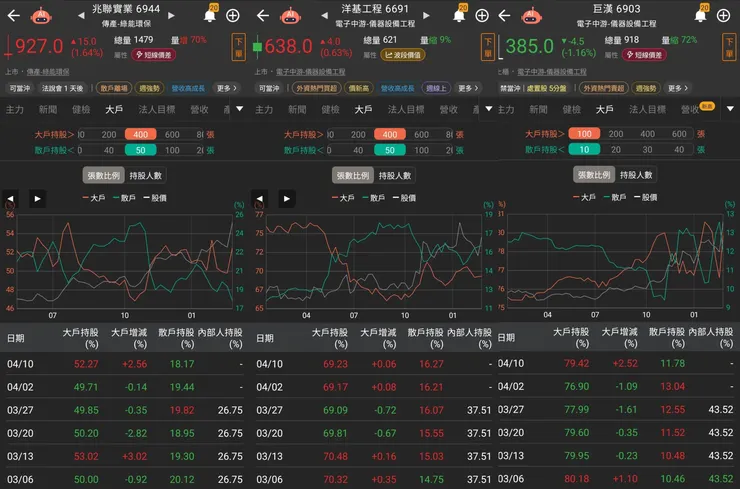Image resolution: width=740 pixels, height=489 pixels.
Task: Open 大戶 tab in 巨漢 panel
Action: [x=605, y=110]
